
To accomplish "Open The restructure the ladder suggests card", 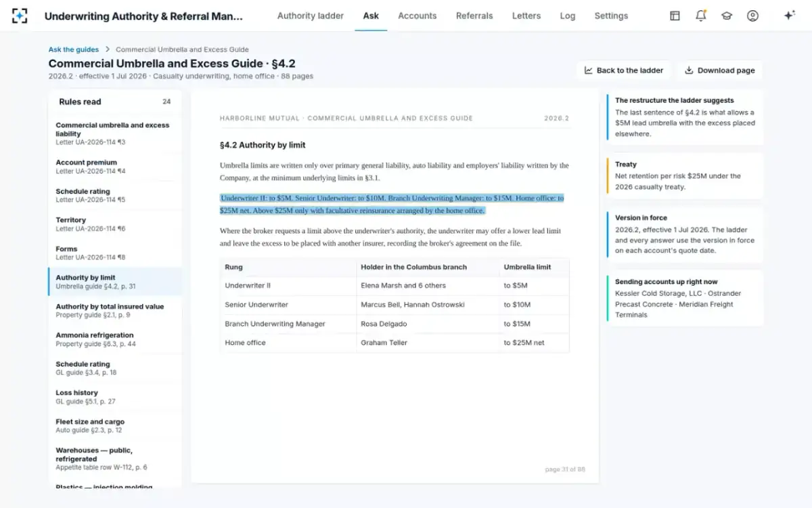I will 685,117.
